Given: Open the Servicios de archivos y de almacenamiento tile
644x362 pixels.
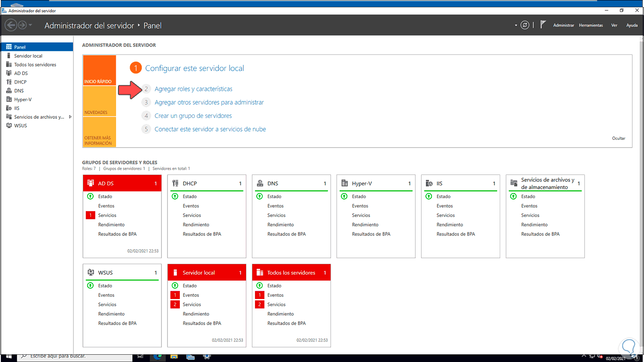Looking at the screenshot, I should tap(545, 183).
